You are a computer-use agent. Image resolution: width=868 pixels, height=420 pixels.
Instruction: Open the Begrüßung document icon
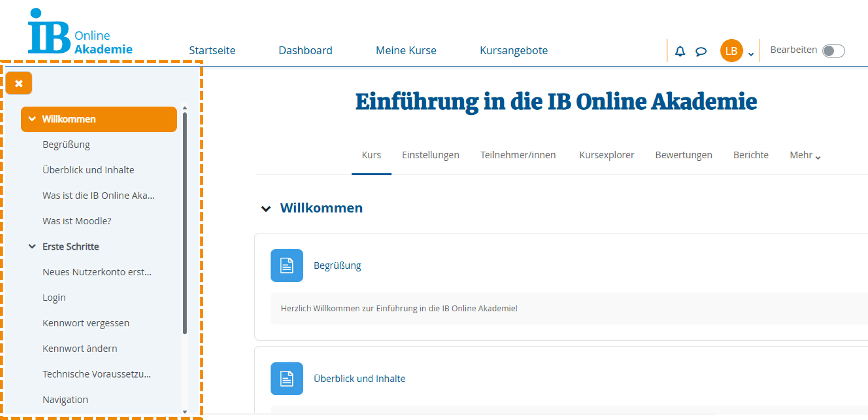coord(286,266)
